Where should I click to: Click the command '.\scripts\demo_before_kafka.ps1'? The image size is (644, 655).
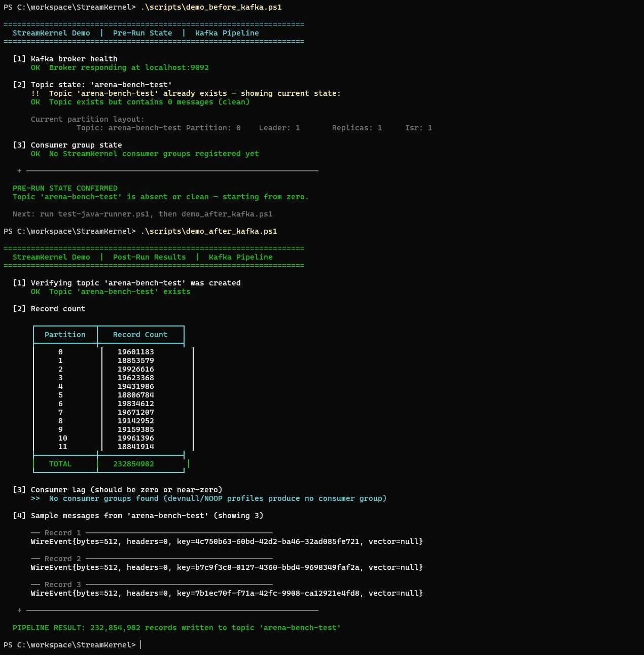(x=211, y=7)
